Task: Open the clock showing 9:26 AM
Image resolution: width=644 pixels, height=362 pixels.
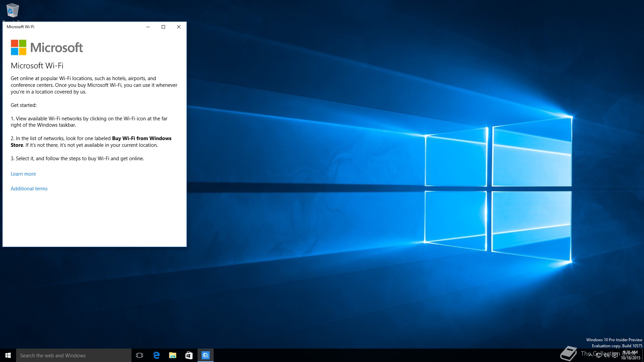Action: (x=630, y=355)
